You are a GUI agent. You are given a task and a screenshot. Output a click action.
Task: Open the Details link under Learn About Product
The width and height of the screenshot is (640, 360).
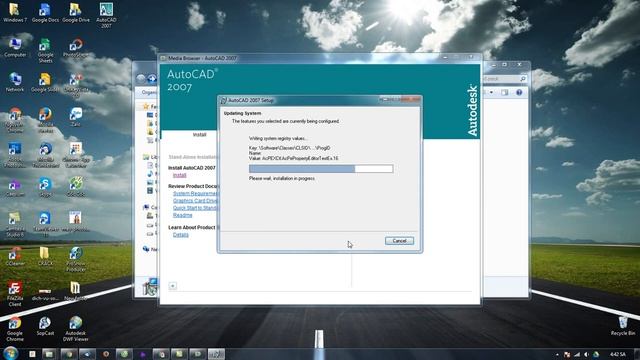click(181, 235)
